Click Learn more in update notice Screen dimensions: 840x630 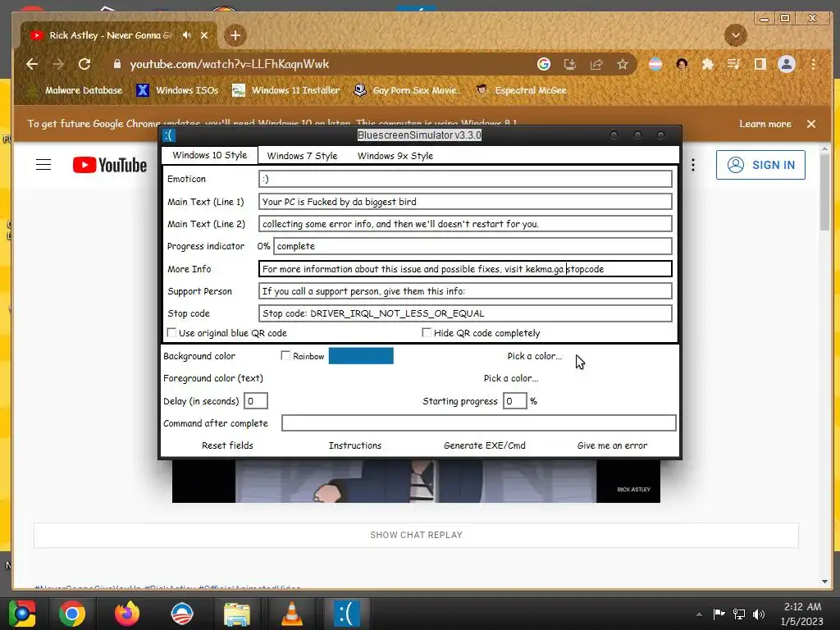(x=765, y=124)
